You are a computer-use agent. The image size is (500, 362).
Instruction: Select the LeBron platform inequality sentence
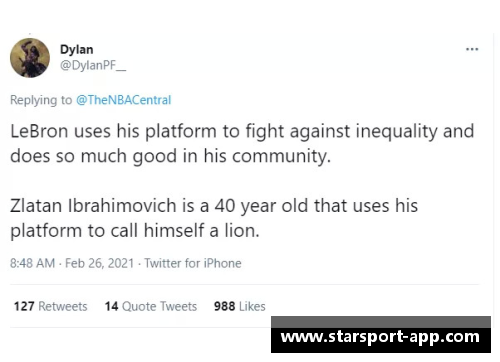[x=242, y=143]
